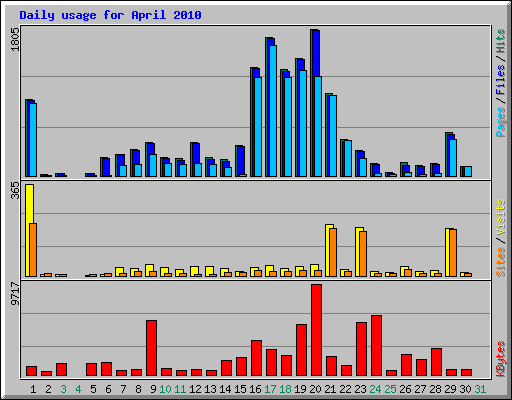Screen dimensions: 512x400
Task: Click day 31 label
Action: click(x=480, y=389)
